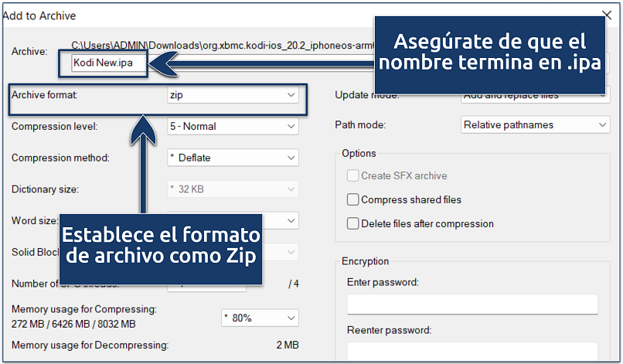623x364 pixels.
Task: Open the Archive format dropdown set to zip
Action: coord(233,95)
